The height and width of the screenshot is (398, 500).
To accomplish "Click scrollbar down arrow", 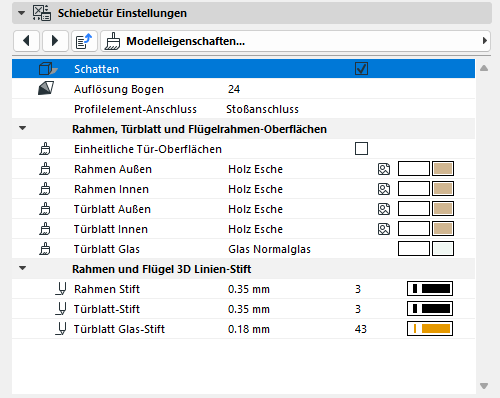I will pyautogui.click(x=484, y=386).
